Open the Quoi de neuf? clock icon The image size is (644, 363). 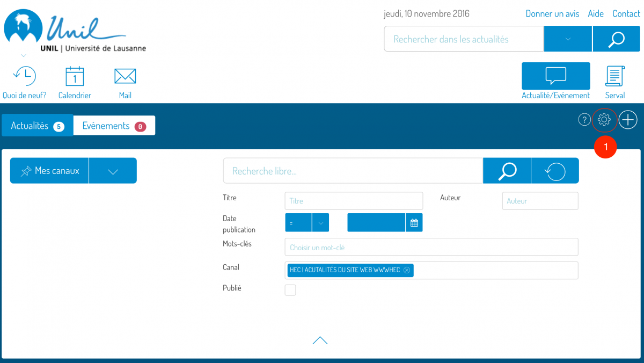pyautogui.click(x=24, y=76)
